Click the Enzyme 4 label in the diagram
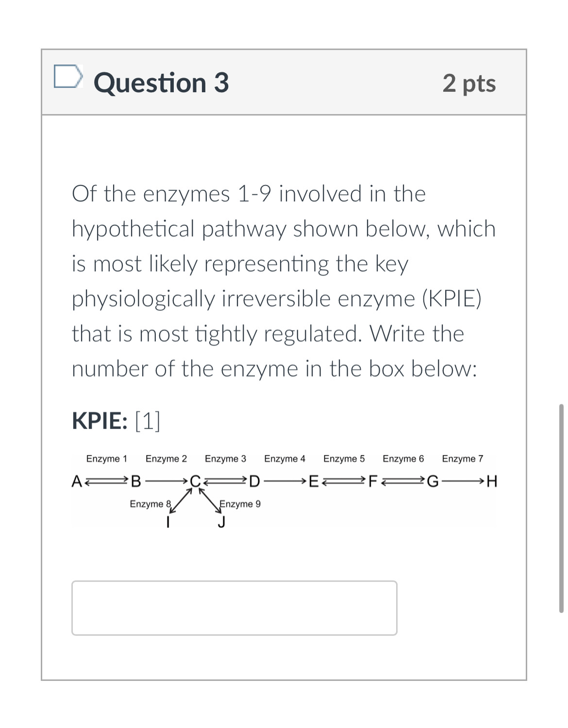Screen dimensions: 568x728 pyautogui.click(x=286, y=458)
